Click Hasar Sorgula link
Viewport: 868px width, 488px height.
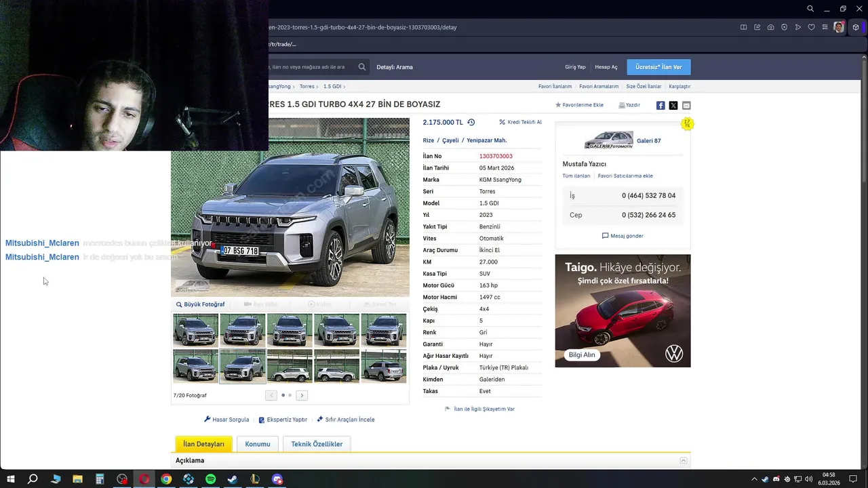(226, 420)
